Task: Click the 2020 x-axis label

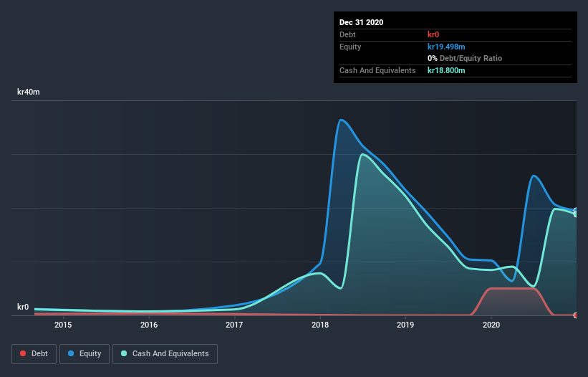Action: (x=491, y=325)
